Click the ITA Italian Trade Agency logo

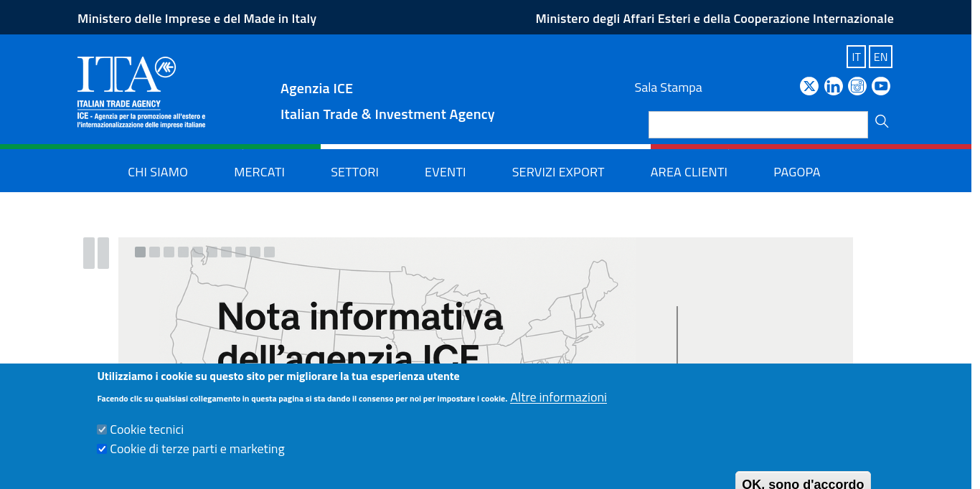141,92
